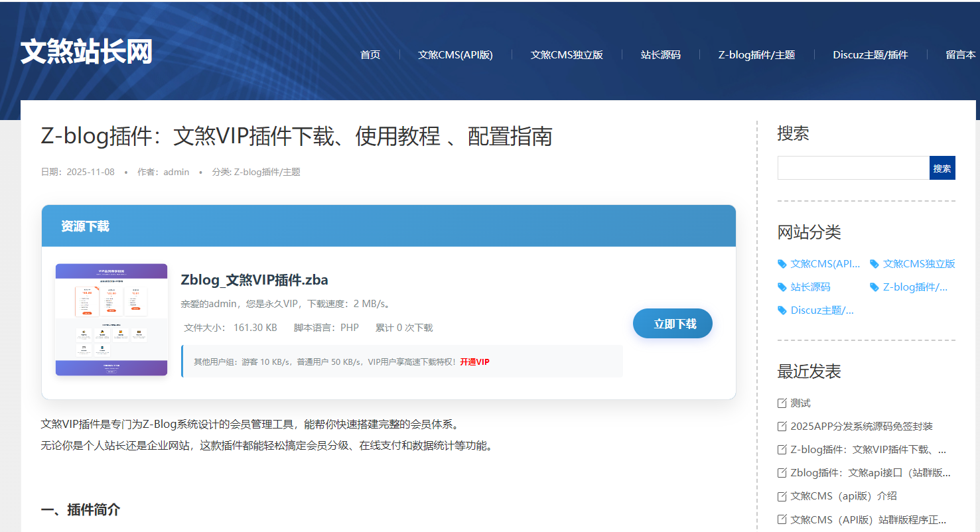The height and width of the screenshot is (532, 980).
Task: Click the paragraph starting 文煞VIP插件是专门为Z-Blog
Action: [x=250, y=424]
